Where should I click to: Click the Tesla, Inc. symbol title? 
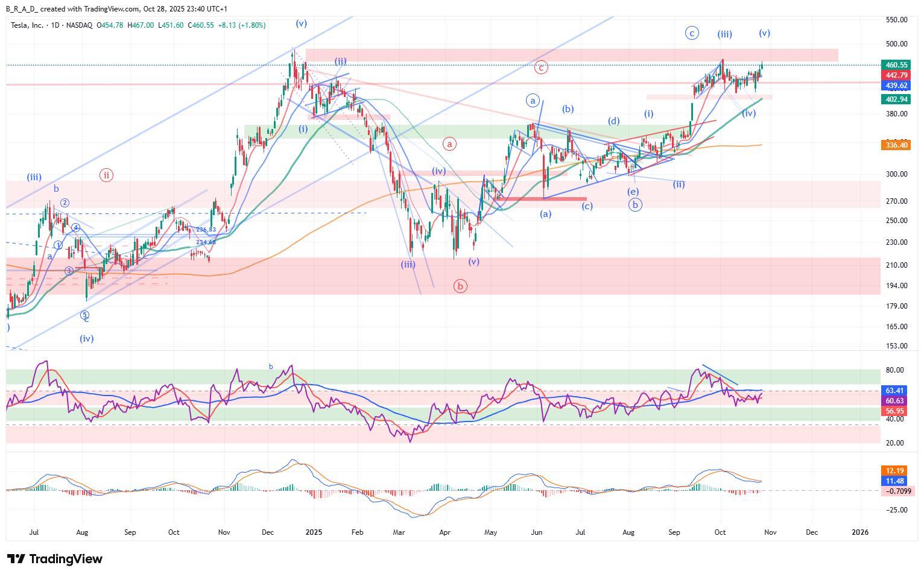[x=28, y=25]
